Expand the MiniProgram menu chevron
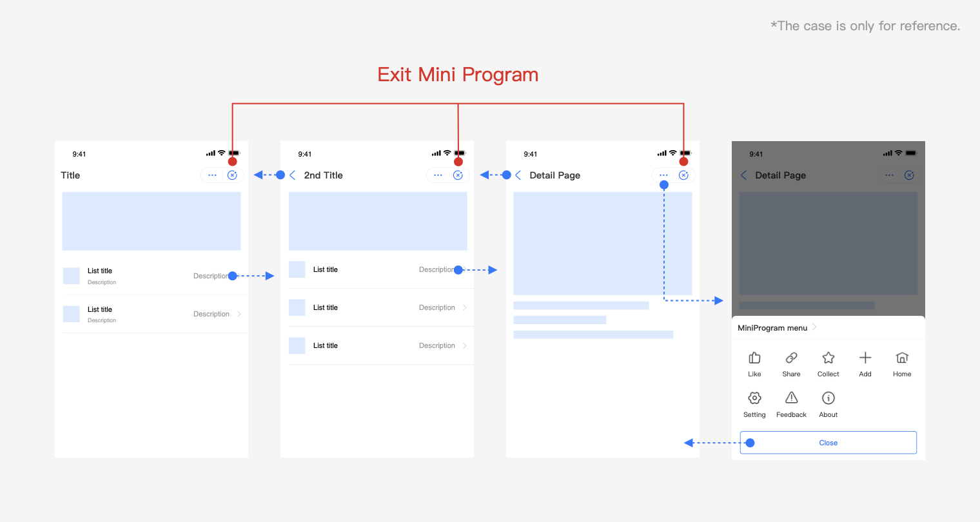Screen dimensions: 980x522 [x=815, y=327]
